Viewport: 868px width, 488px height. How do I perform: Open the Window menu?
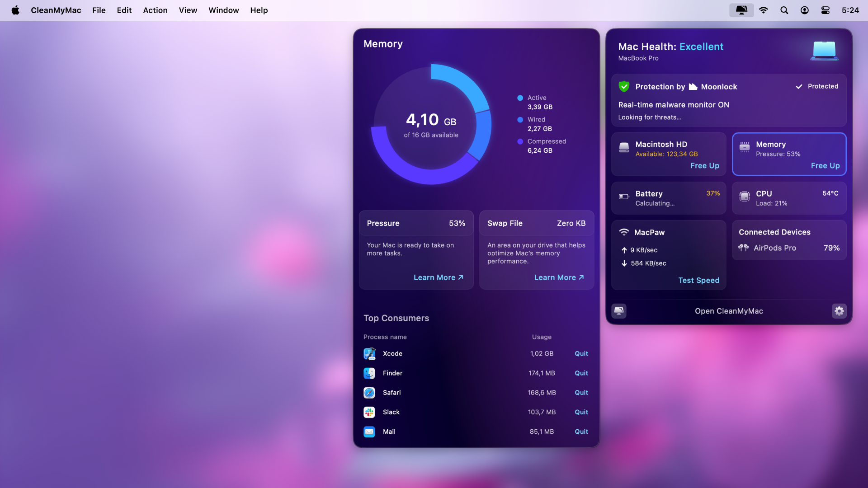(x=223, y=10)
